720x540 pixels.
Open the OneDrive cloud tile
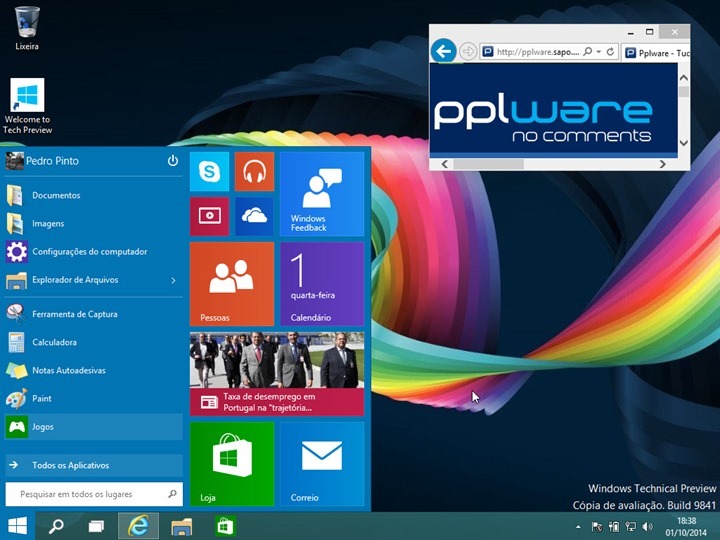coord(254,216)
